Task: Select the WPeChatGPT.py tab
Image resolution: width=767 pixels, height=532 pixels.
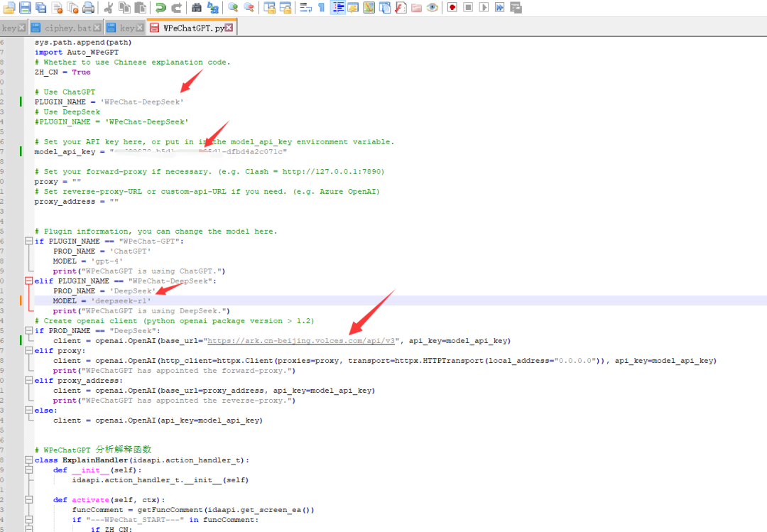Action: (x=189, y=28)
